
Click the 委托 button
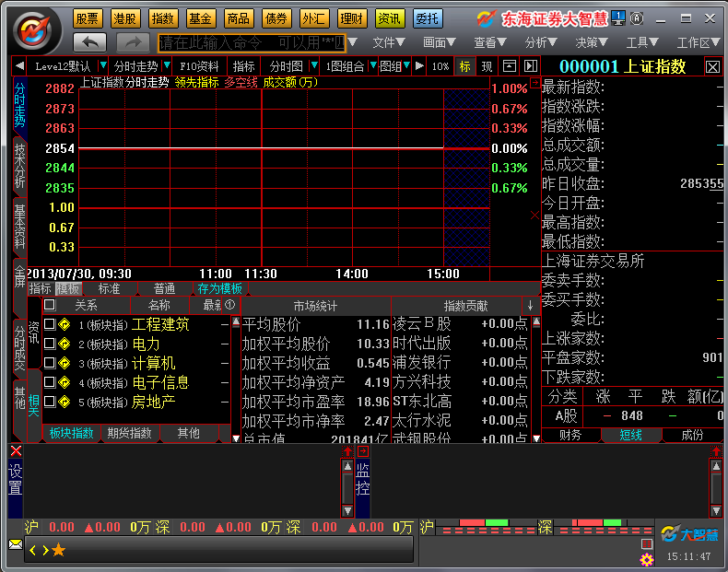coord(427,18)
